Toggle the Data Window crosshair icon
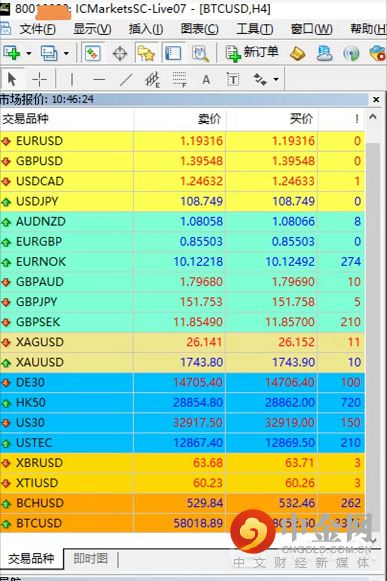The image size is (387, 581). tap(120, 54)
